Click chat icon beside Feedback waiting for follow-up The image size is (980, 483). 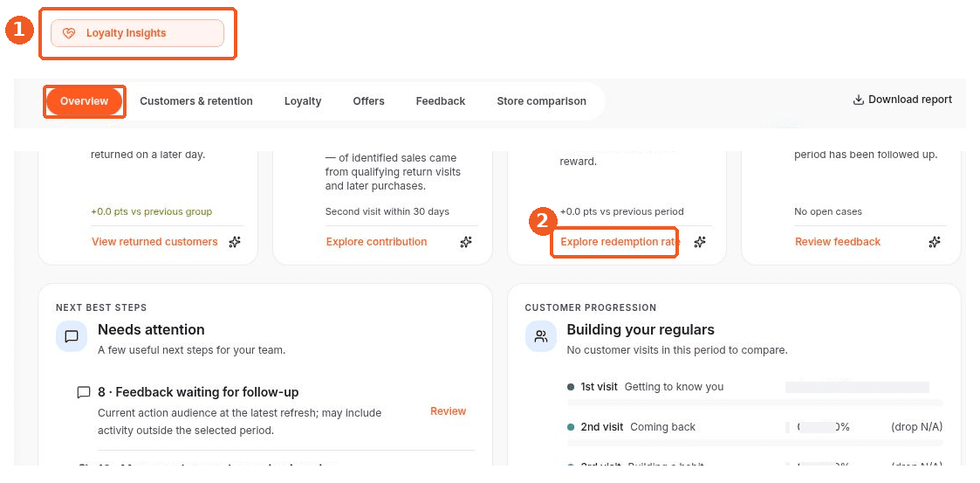(x=83, y=393)
